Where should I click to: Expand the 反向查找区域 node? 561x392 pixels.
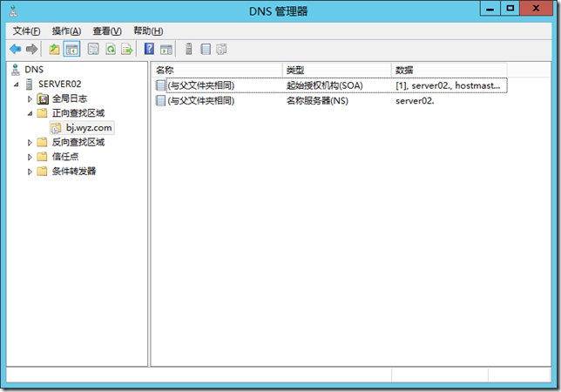coord(30,142)
